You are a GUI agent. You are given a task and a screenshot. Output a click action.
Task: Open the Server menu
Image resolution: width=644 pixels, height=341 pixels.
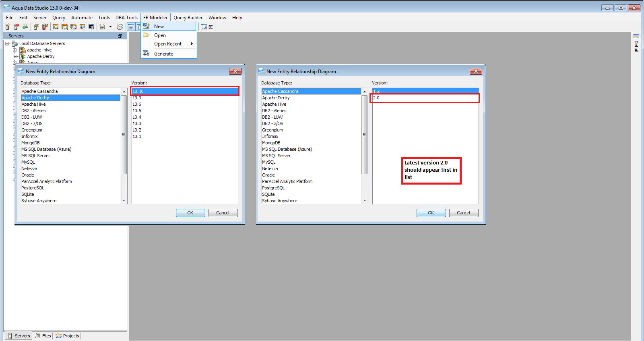pyautogui.click(x=40, y=18)
